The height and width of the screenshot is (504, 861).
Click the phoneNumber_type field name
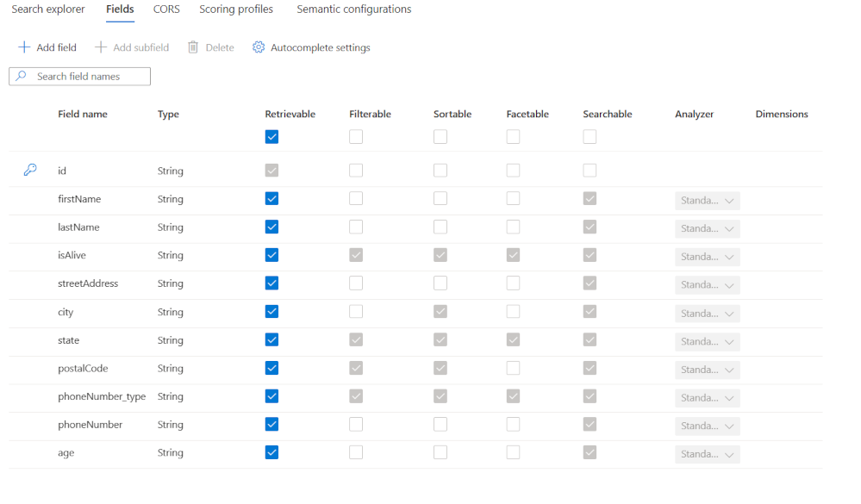(103, 396)
